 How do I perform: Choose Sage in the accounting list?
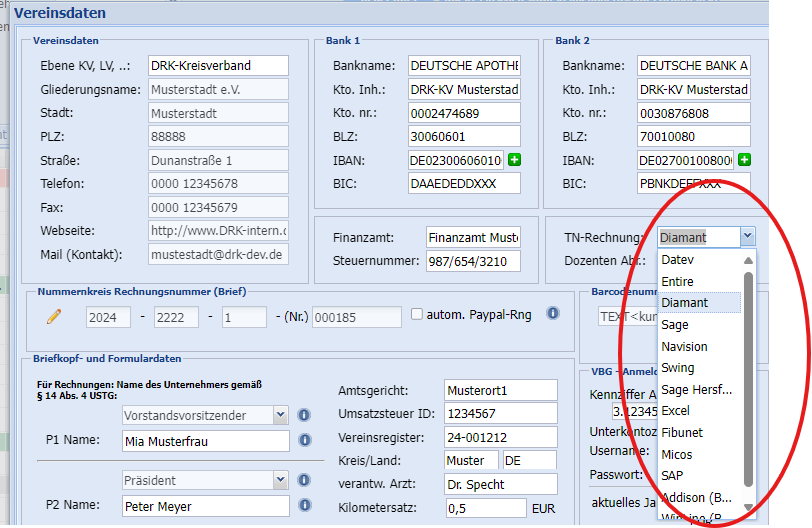pyautogui.click(x=675, y=325)
